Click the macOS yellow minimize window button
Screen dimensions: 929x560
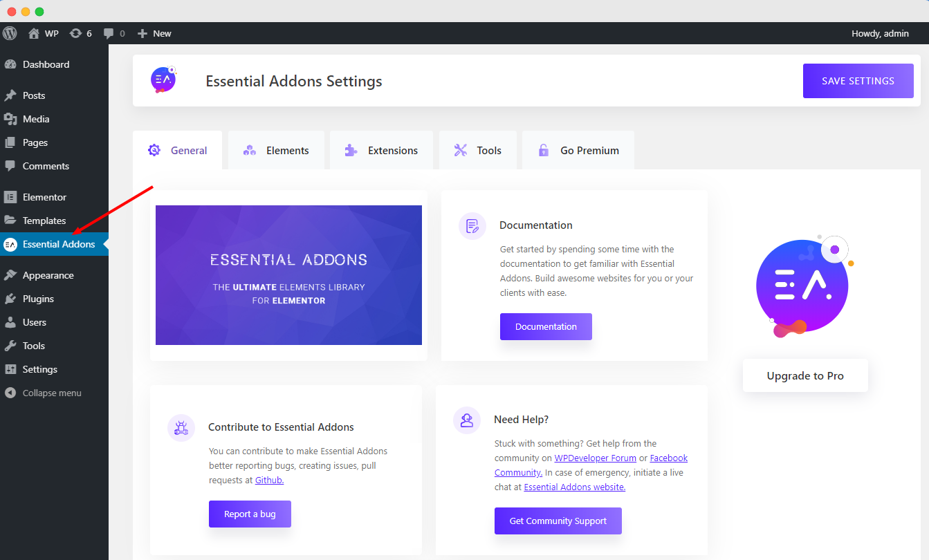click(x=26, y=12)
